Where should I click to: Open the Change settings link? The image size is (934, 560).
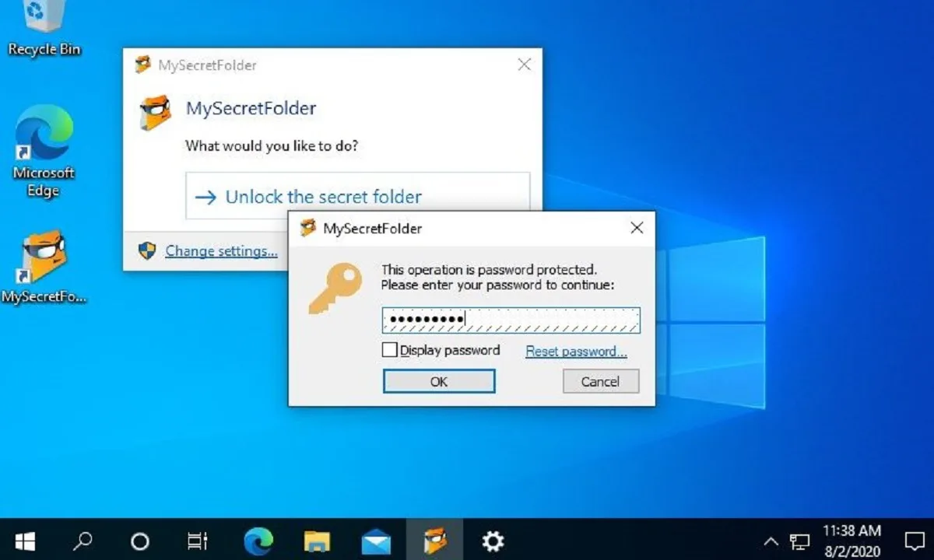221,250
